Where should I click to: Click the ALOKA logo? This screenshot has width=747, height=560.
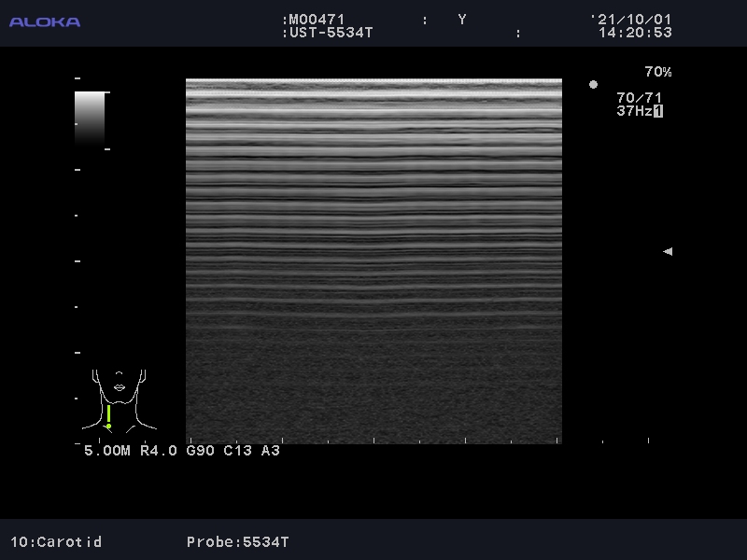tap(45, 21)
